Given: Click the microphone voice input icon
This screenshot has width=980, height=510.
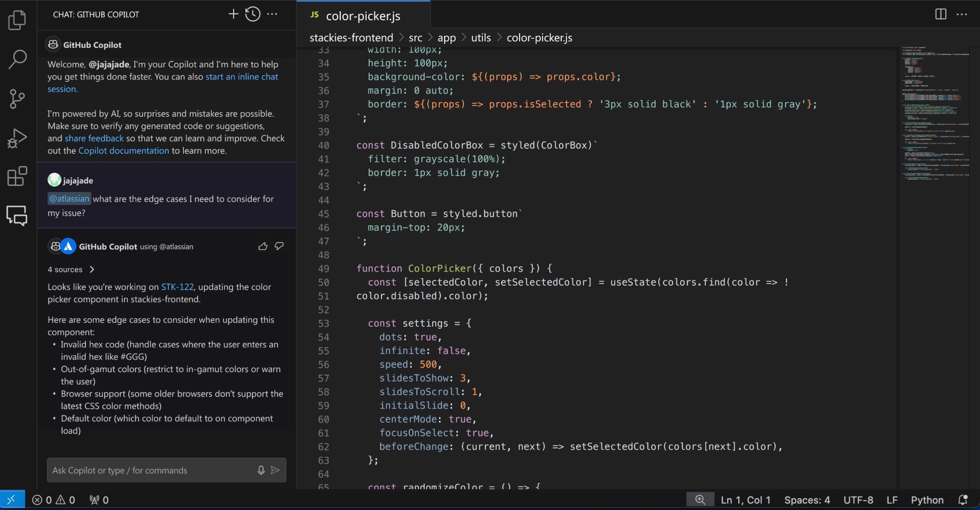Looking at the screenshot, I should pos(261,470).
